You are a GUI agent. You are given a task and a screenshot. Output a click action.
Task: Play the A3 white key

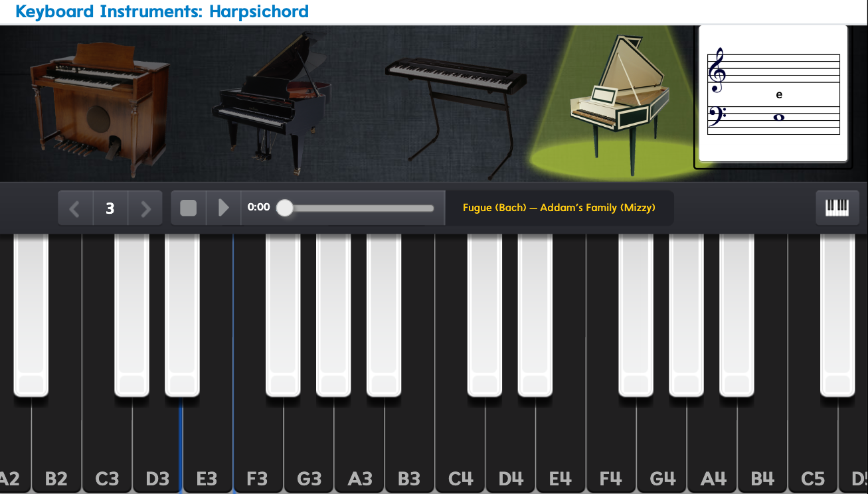(359, 445)
